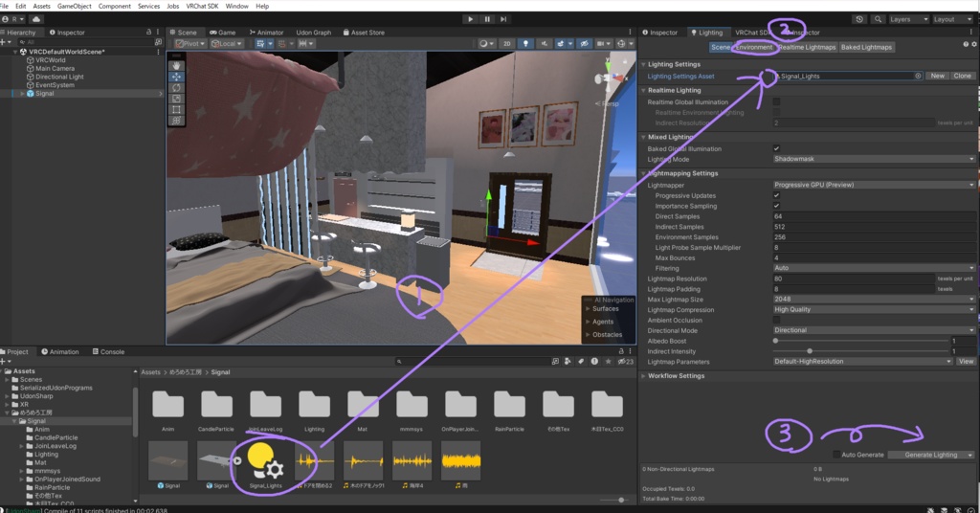Image resolution: width=980 pixels, height=513 pixels.
Task: Toggle 2D scene view mode
Action: coord(507,44)
